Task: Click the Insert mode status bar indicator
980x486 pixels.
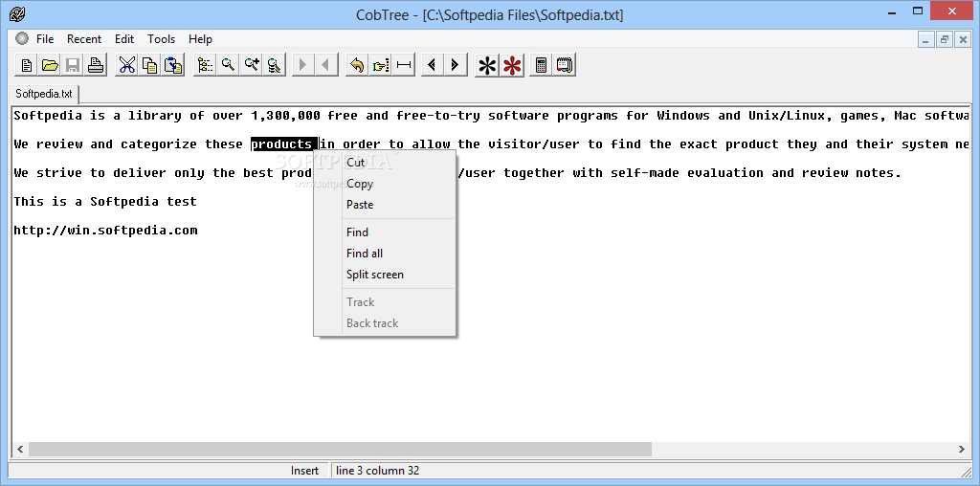Action: coord(304,471)
